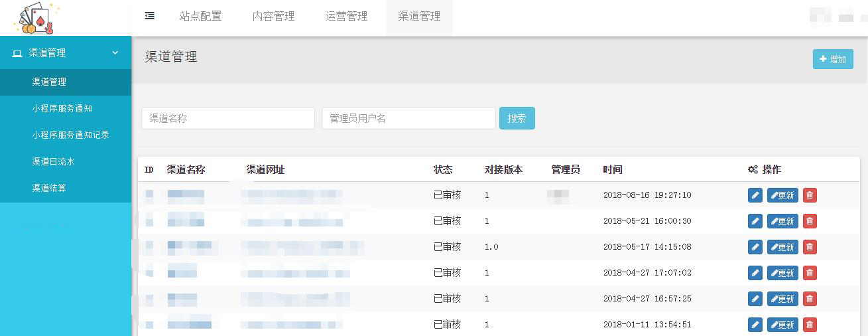Screen dimensions: 868x336
Task: Focus the 渠道名称 search field
Action: (227, 118)
